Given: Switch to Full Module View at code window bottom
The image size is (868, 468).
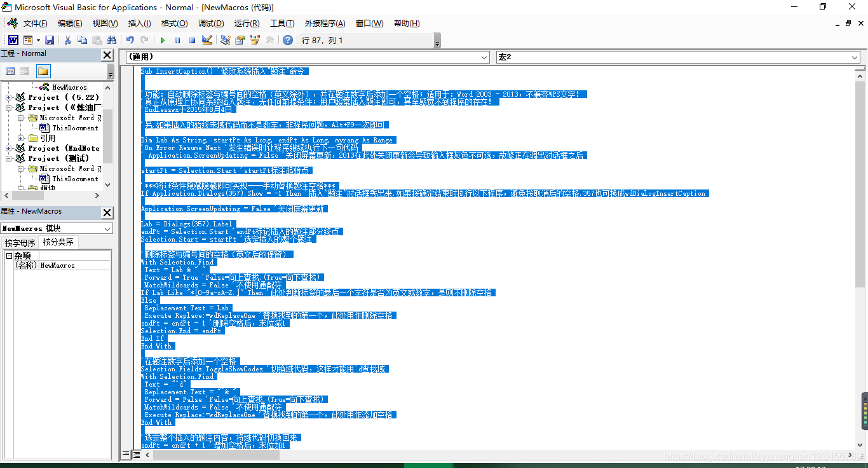Looking at the screenshot, I should [136, 455].
